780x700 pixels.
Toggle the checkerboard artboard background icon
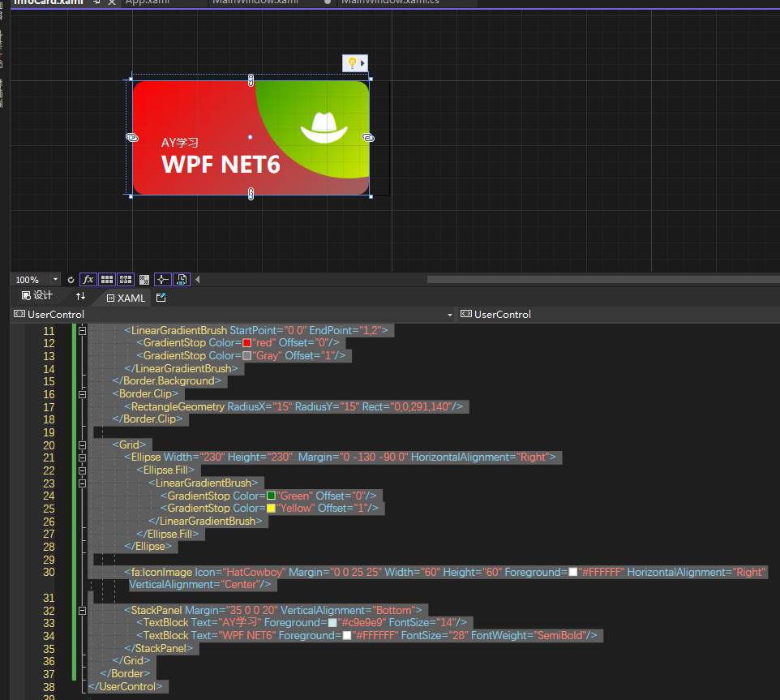point(144,279)
